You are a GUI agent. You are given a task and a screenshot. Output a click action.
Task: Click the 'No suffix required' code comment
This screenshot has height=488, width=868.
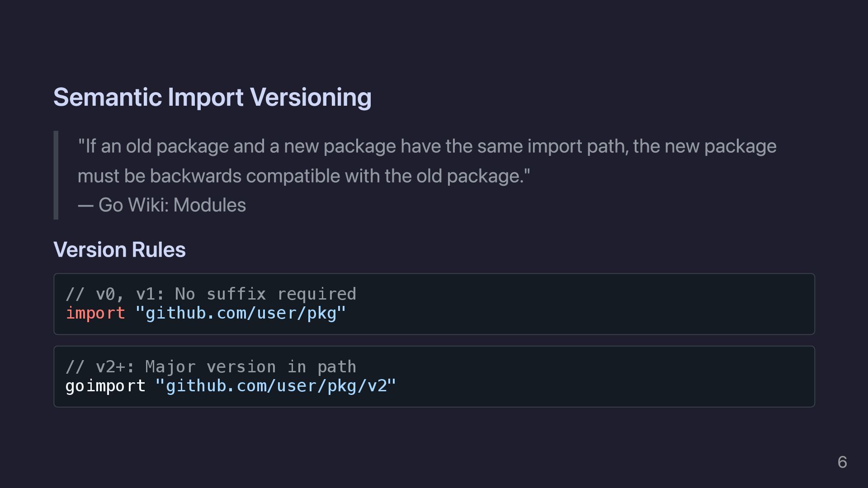click(x=265, y=294)
